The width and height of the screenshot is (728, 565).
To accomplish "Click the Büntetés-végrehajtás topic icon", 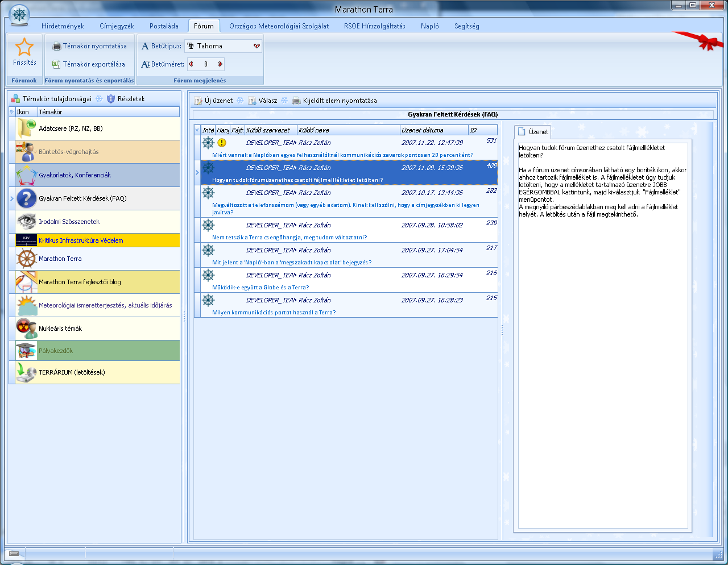I will coord(26,152).
